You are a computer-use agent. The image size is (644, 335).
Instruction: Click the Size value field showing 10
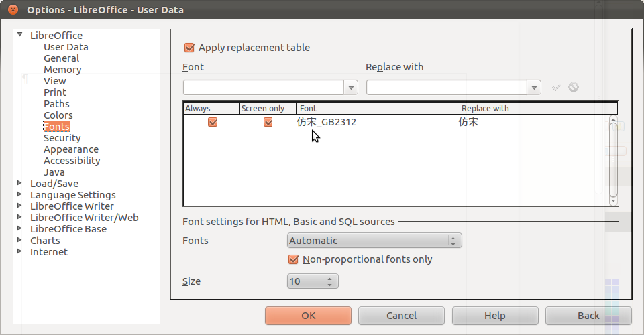pyautogui.click(x=306, y=281)
